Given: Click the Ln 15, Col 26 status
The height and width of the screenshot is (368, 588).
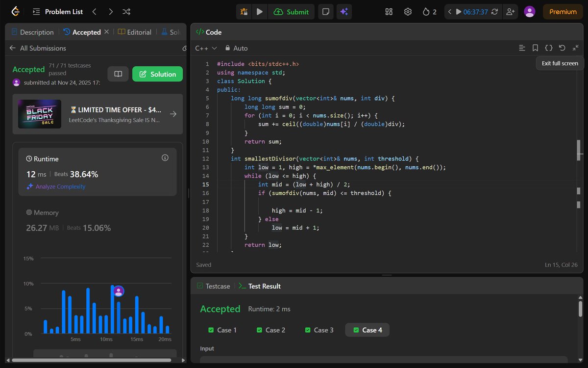Looking at the screenshot, I should coord(561,265).
